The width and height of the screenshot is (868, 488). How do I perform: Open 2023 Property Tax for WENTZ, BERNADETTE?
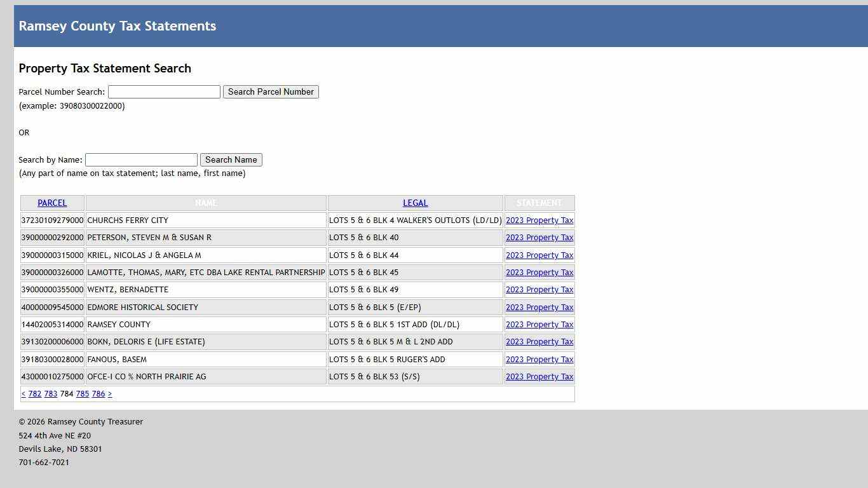(539, 289)
